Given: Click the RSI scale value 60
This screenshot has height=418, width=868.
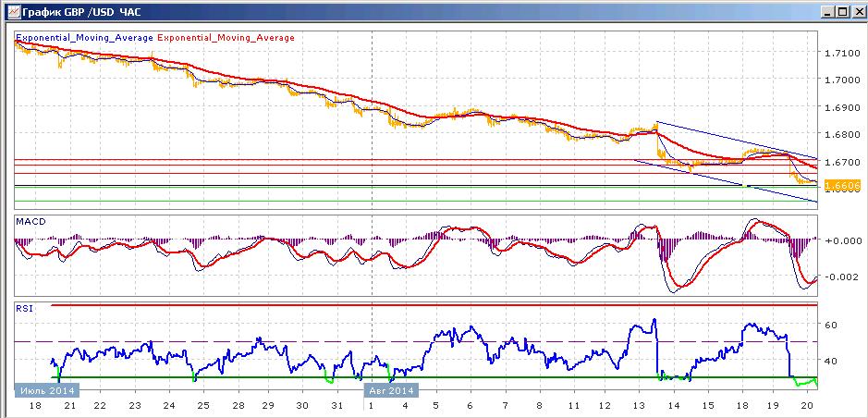Looking at the screenshot, I should coord(830,325).
